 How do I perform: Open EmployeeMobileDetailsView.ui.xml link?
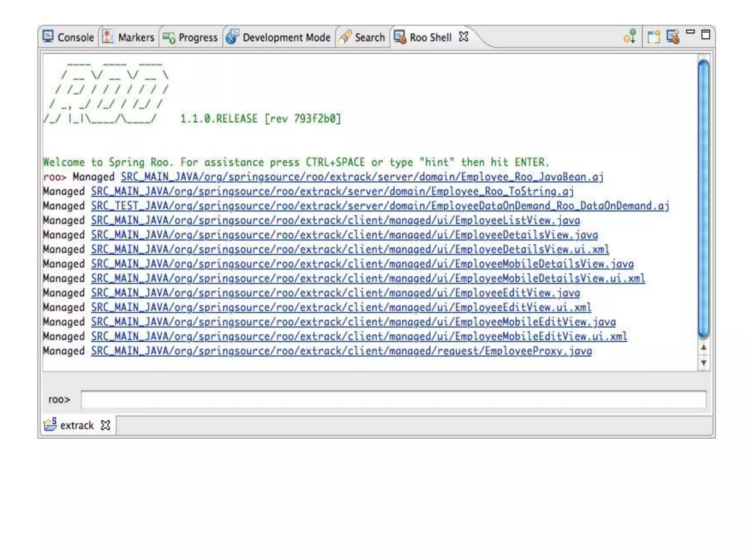[368, 279]
